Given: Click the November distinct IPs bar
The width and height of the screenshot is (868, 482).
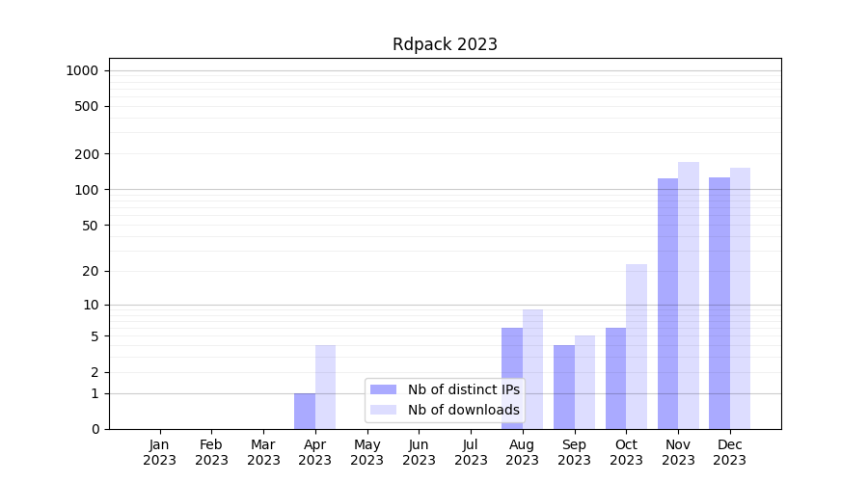Looking at the screenshot, I should point(667,304).
